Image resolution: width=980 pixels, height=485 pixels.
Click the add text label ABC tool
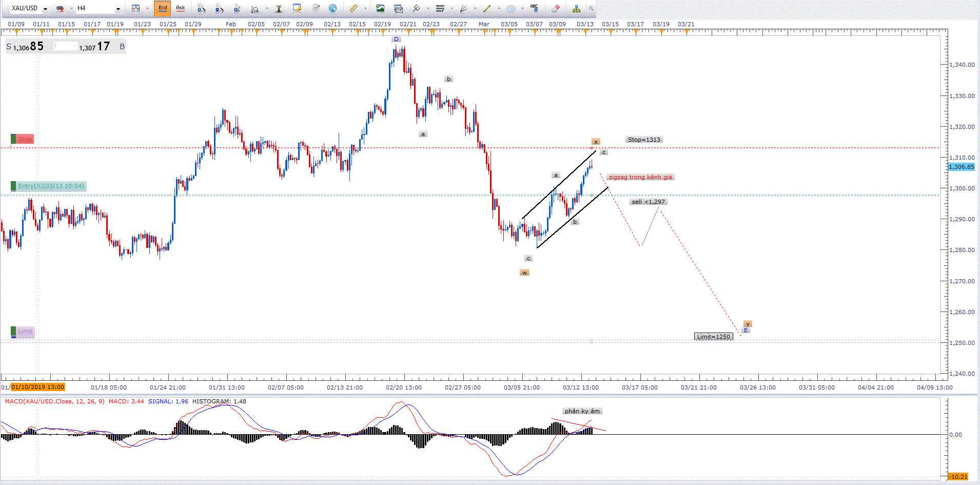(534, 8)
